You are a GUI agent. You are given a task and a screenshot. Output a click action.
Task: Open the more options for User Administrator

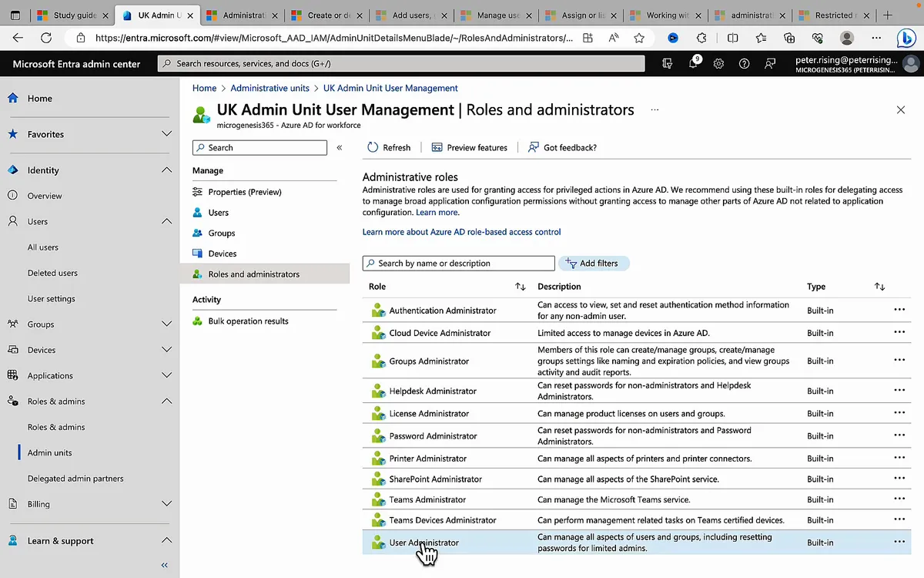pos(899,542)
